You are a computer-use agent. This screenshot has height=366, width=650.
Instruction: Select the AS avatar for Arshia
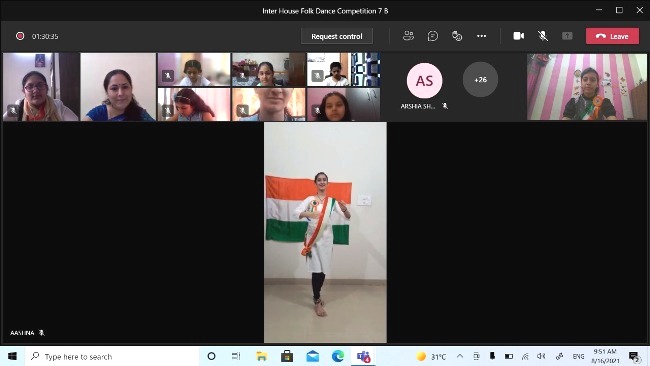point(424,80)
